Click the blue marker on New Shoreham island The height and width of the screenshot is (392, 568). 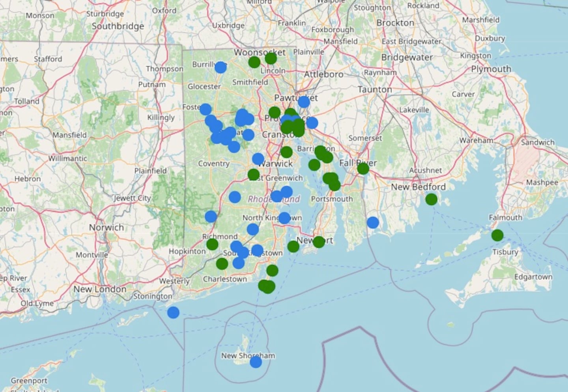tap(256, 362)
